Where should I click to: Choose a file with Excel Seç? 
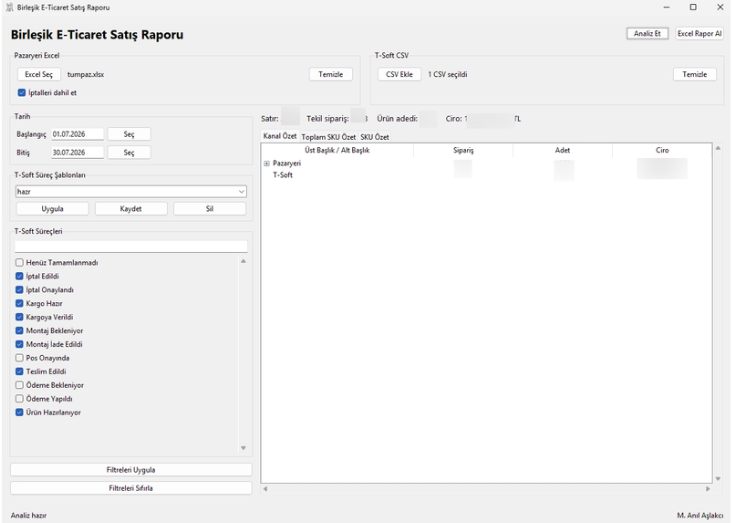tap(39, 74)
